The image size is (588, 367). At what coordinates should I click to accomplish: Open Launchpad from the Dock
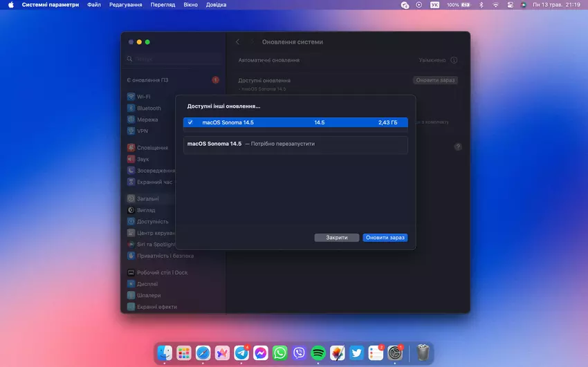183,353
